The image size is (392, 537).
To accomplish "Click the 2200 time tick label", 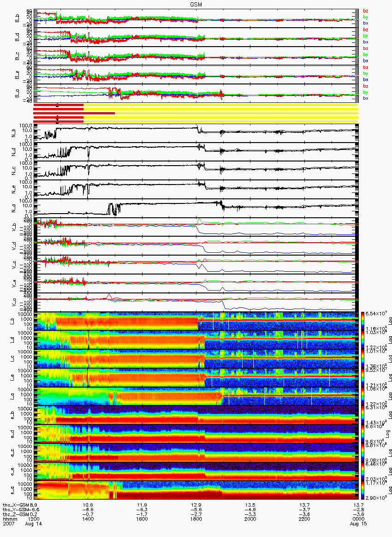I will coord(304,519).
